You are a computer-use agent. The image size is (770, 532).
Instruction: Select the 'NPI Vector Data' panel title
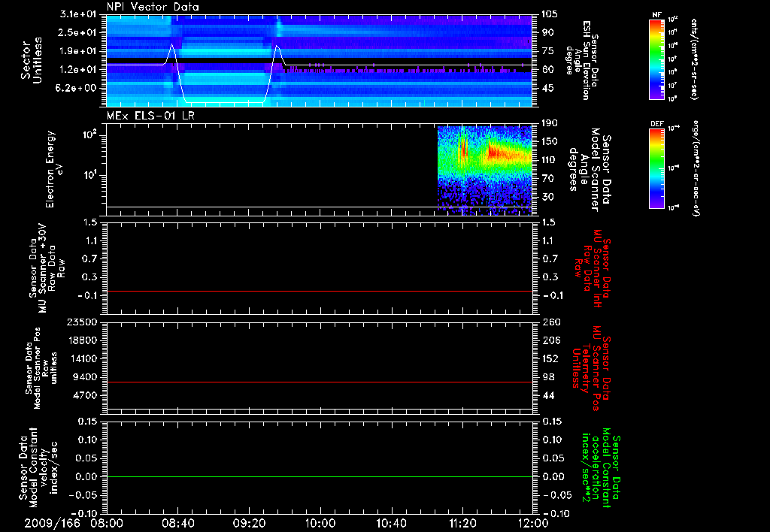click(153, 7)
